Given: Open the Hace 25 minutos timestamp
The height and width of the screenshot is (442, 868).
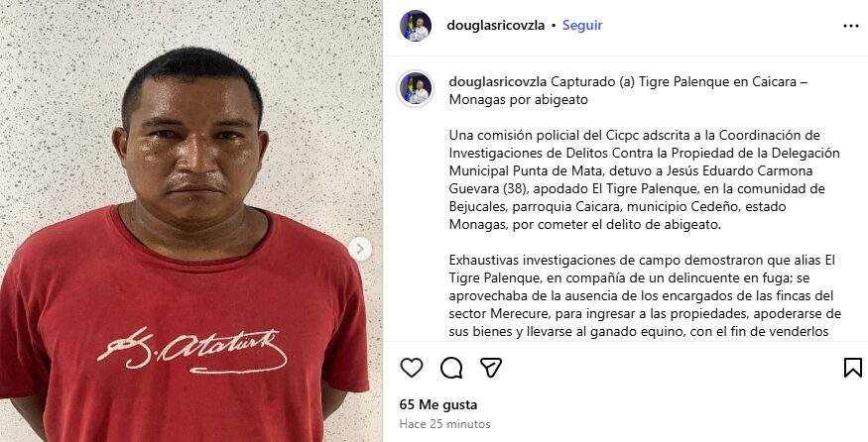Looking at the screenshot, I should [x=444, y=424].
